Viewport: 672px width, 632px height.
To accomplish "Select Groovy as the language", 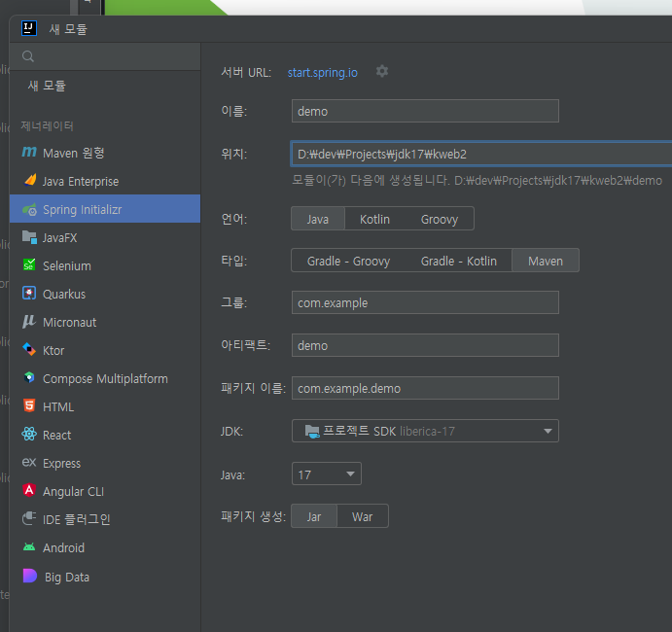I will click(440, 219).
